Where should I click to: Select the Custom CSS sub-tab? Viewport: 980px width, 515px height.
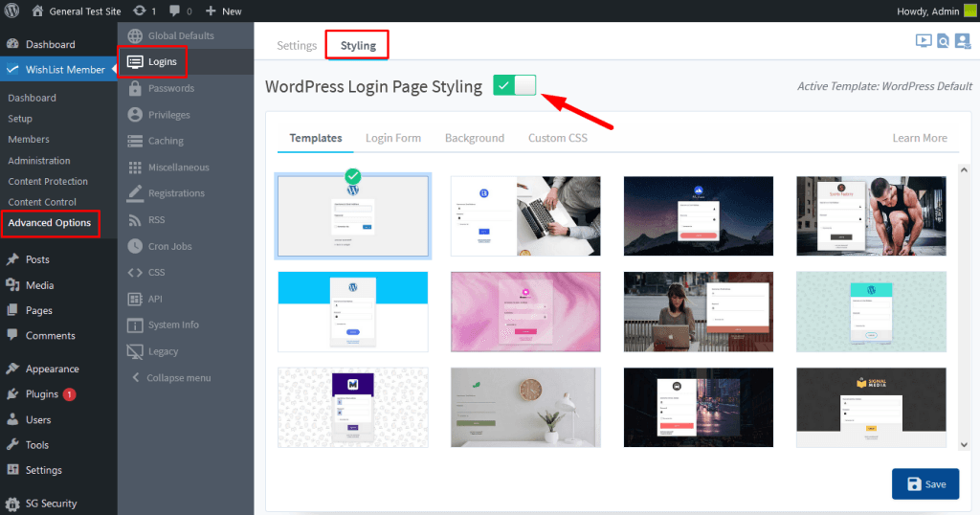point(558,138)
